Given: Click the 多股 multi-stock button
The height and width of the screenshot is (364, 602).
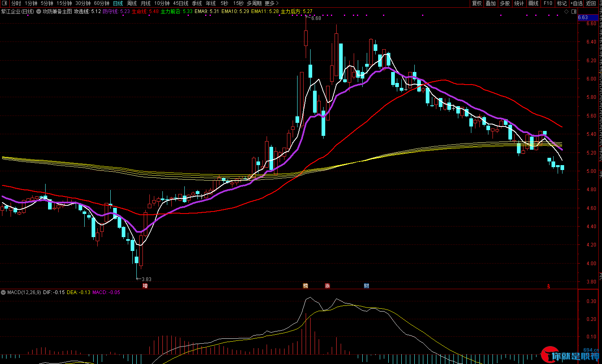Looking at the screenshot, I should point(505,3).
